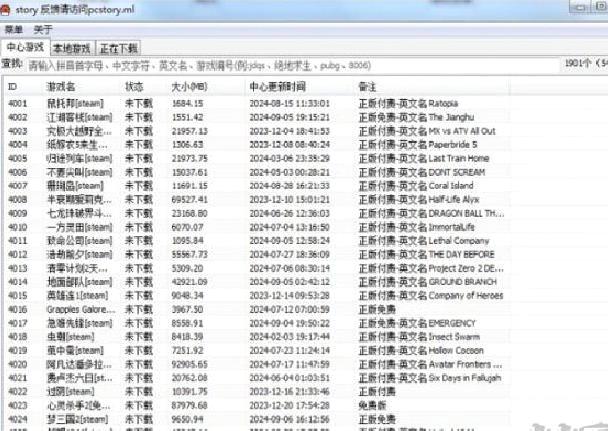Image resolution: width=608 pixels, height=431 pixels.
Task: Select the 江湖客栈[steam] game name
Action: [x=79, y=117]
